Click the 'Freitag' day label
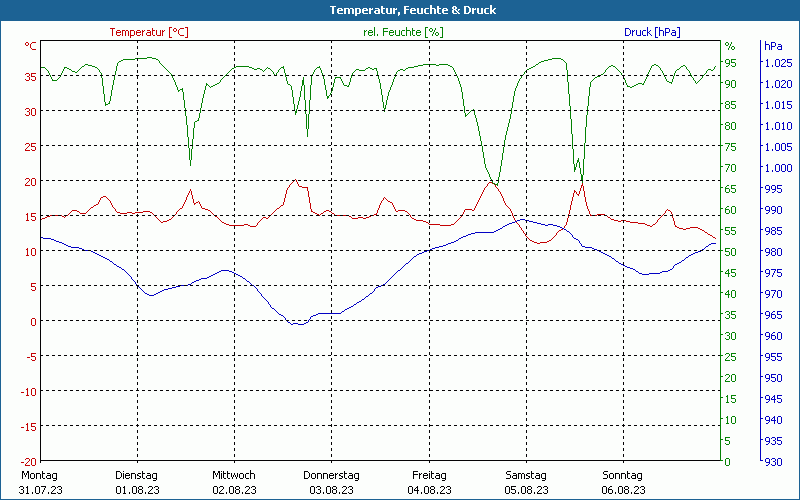Screen dimensions: 800x500 pyautogui.click(x=429, y=475)
